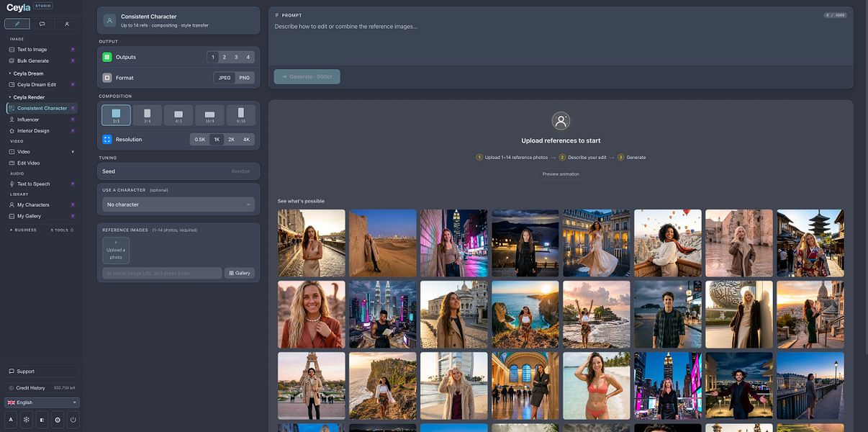Click the Edit Video icon
The width and height of the screenshot is (868, 432).
[x=12, y=163]
